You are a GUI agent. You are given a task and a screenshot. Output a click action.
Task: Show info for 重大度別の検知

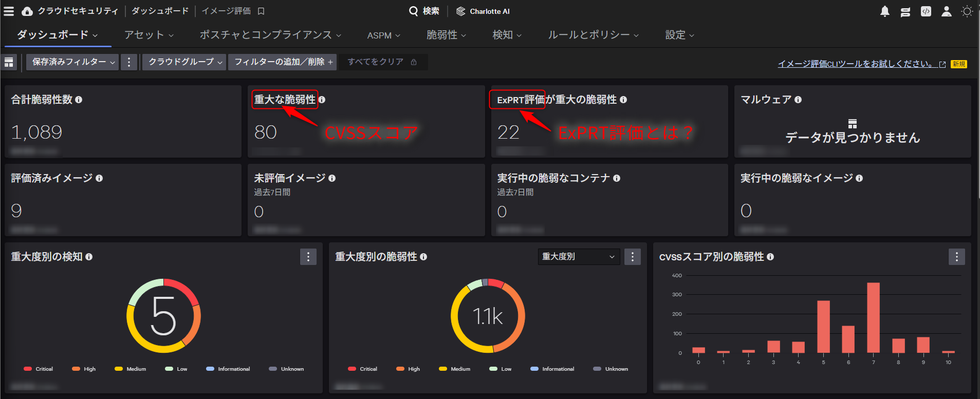[89, 257]
